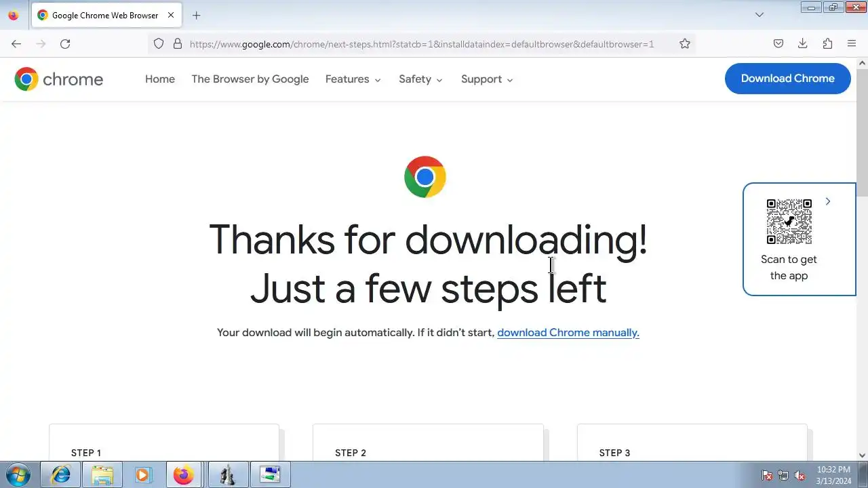Open the tracking protection shield icon

tap(159, 44)
